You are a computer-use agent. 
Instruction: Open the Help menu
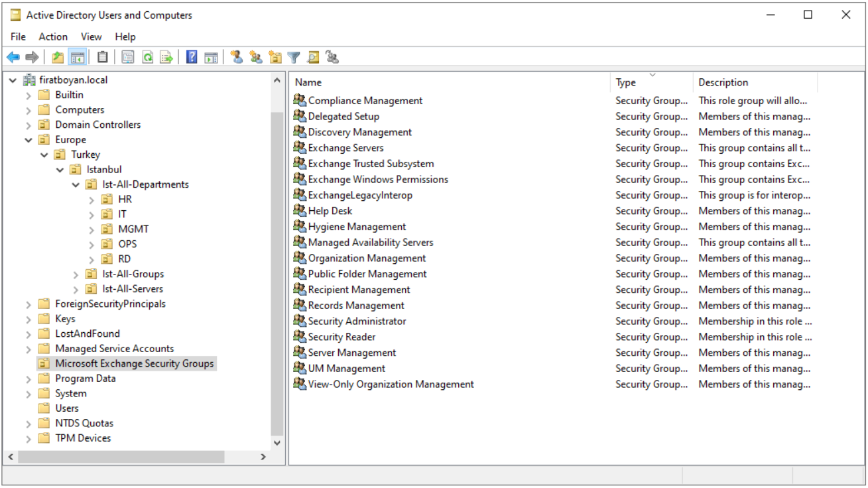125,37
